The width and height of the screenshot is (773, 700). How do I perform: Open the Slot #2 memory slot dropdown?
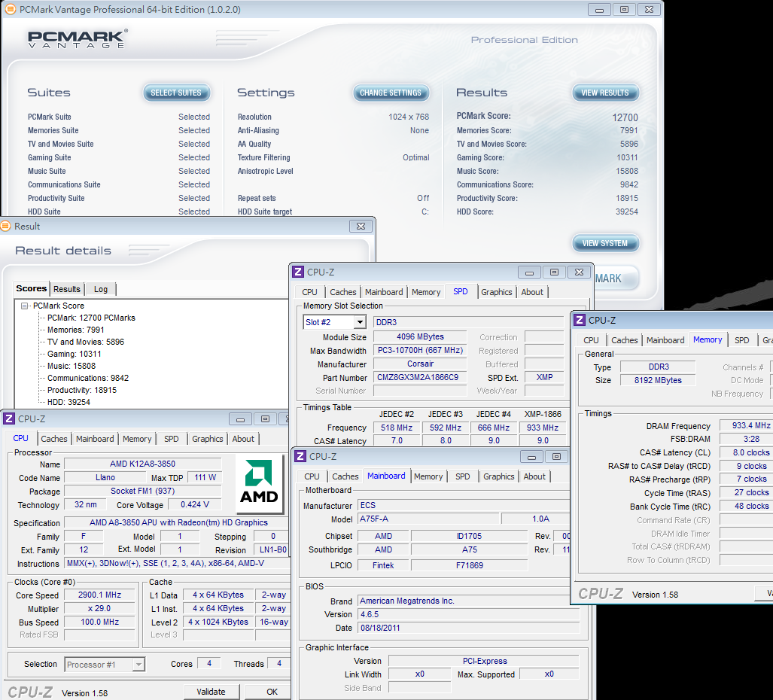coord(361,322)
